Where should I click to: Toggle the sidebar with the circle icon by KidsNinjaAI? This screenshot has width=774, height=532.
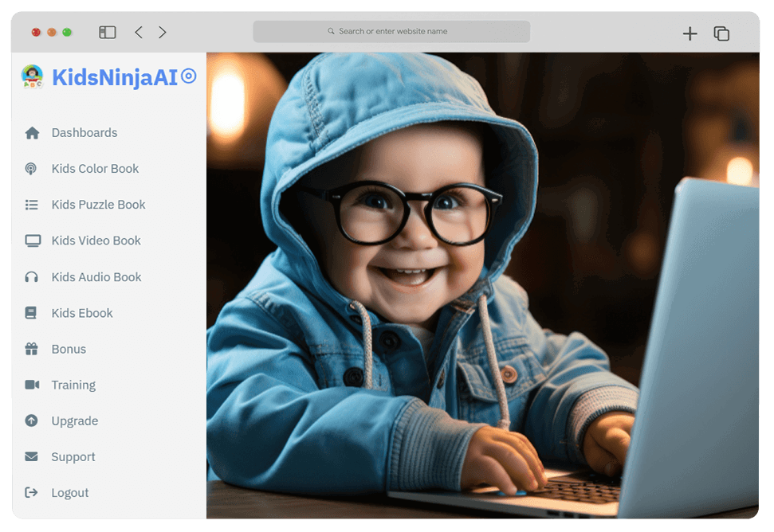189,76
